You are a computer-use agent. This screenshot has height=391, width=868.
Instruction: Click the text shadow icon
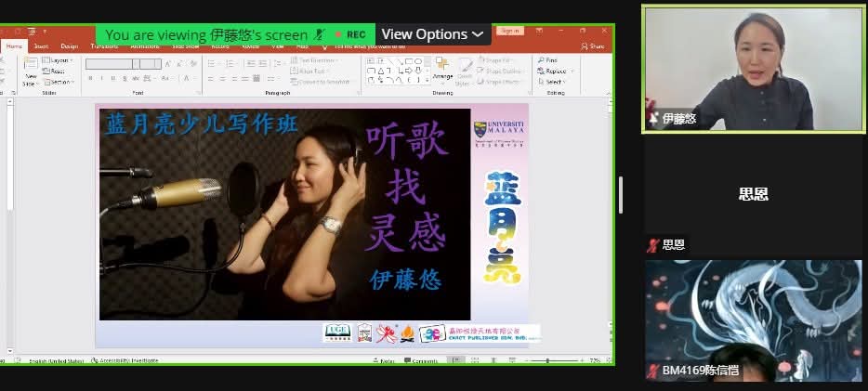[124, 79]
